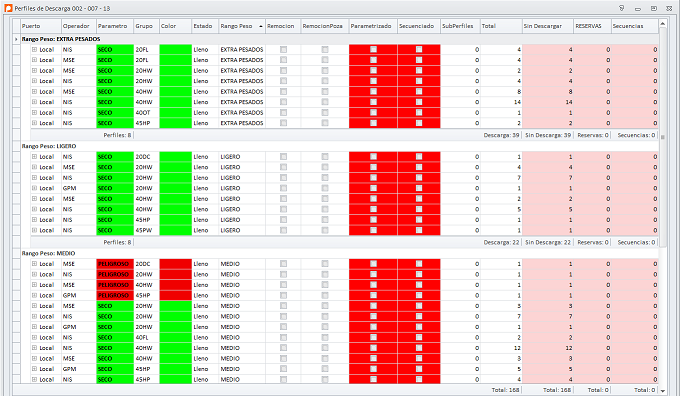680x396 pixels.
Task: Minimize the Perfiles de Descarga window
Action: [x=638, y=8]
